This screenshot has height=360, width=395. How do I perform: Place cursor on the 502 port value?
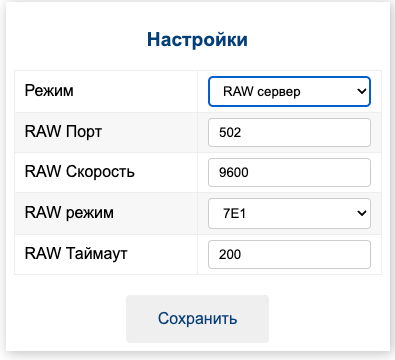tap(230, 133)
